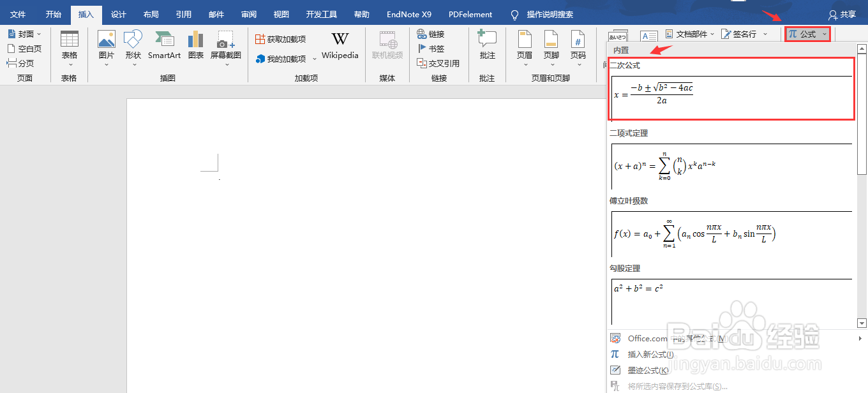Viewport: 868px width, 393px height.
Task: Insert a hyperlink (链接)
Action: [431, 34]
